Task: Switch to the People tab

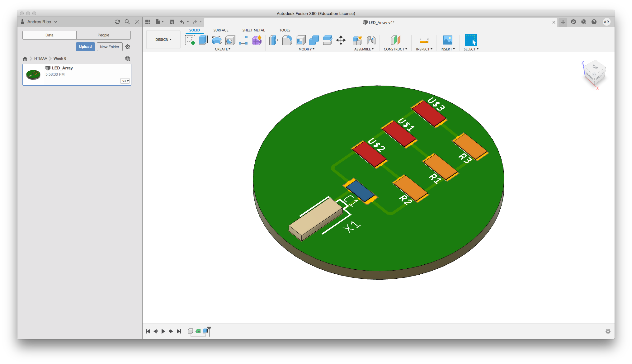Action: point(103,35)
